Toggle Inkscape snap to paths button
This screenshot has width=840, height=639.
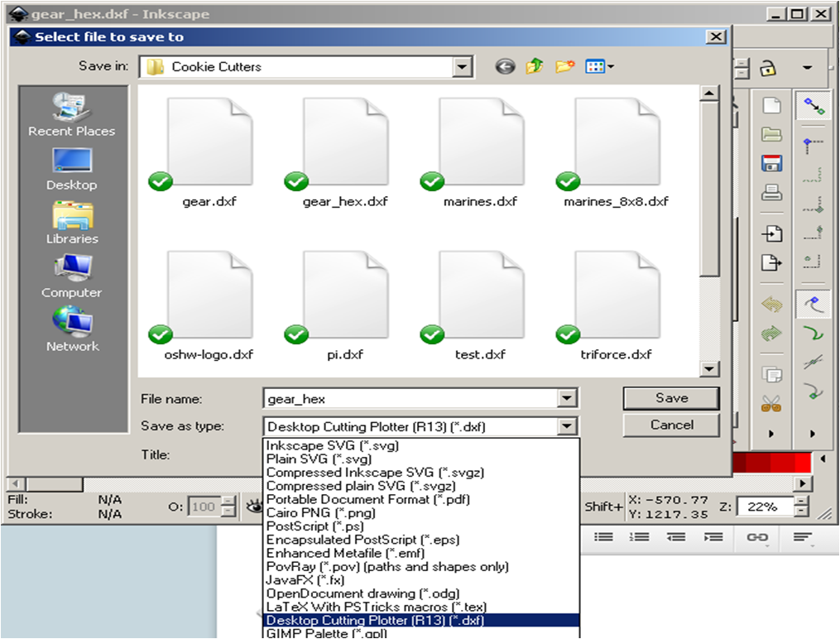814,334
